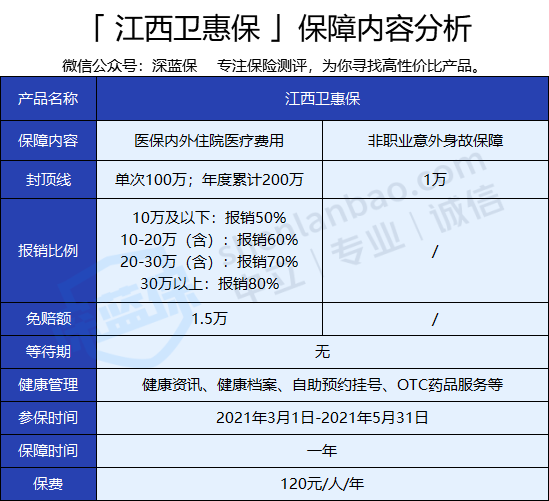Select the 健康管理 row label

click(x=48, y=385)
